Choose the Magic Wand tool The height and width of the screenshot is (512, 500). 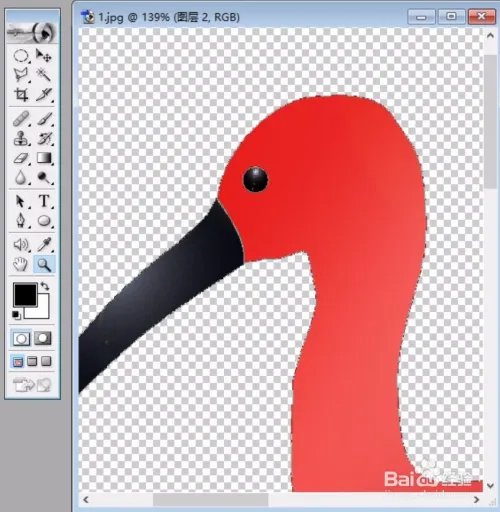tap(44, 75)
